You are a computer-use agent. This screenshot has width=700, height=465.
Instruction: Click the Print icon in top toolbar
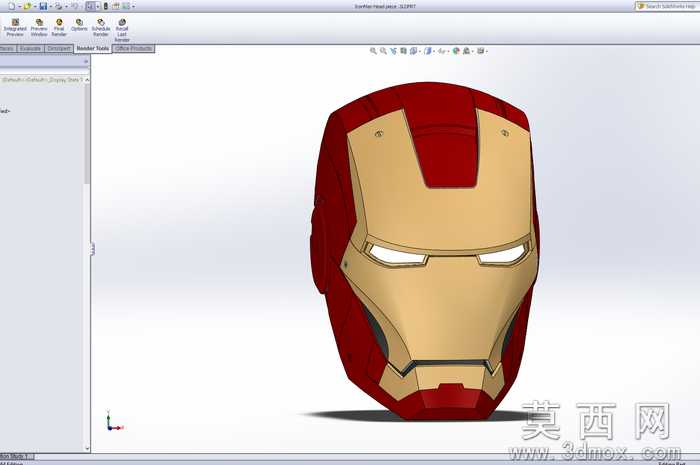pos(58,6)
